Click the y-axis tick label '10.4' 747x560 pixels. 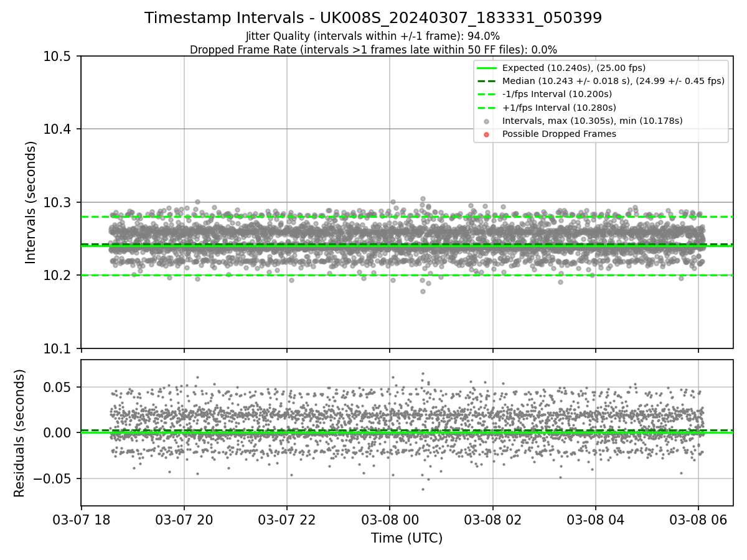(59, 129)
